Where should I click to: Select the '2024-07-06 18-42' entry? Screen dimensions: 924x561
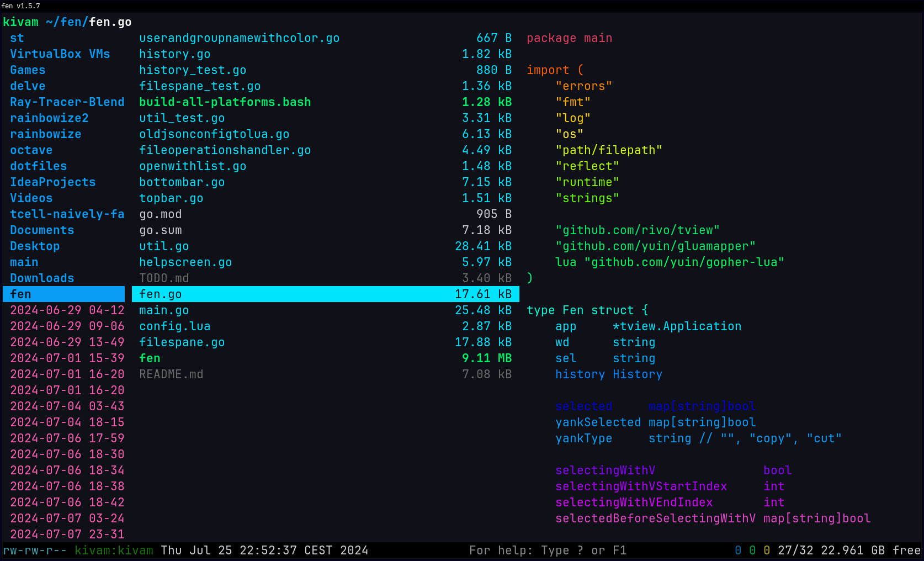coord(67,502)
